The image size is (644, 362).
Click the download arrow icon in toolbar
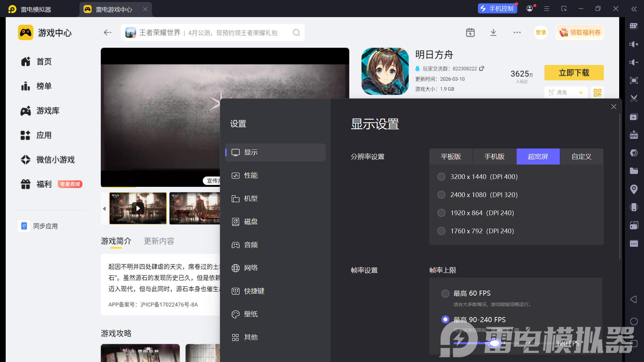click(493, 33)
